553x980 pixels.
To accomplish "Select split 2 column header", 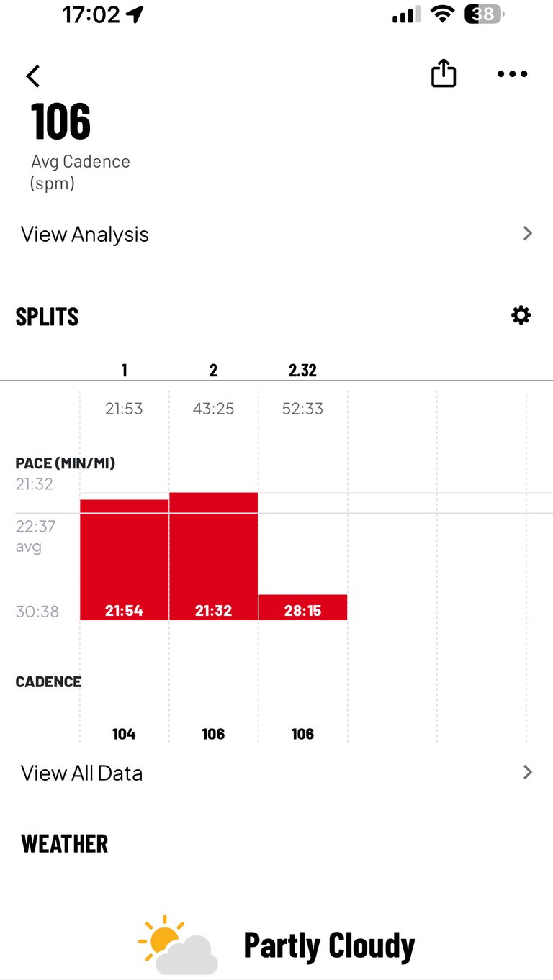I will 213,371.
